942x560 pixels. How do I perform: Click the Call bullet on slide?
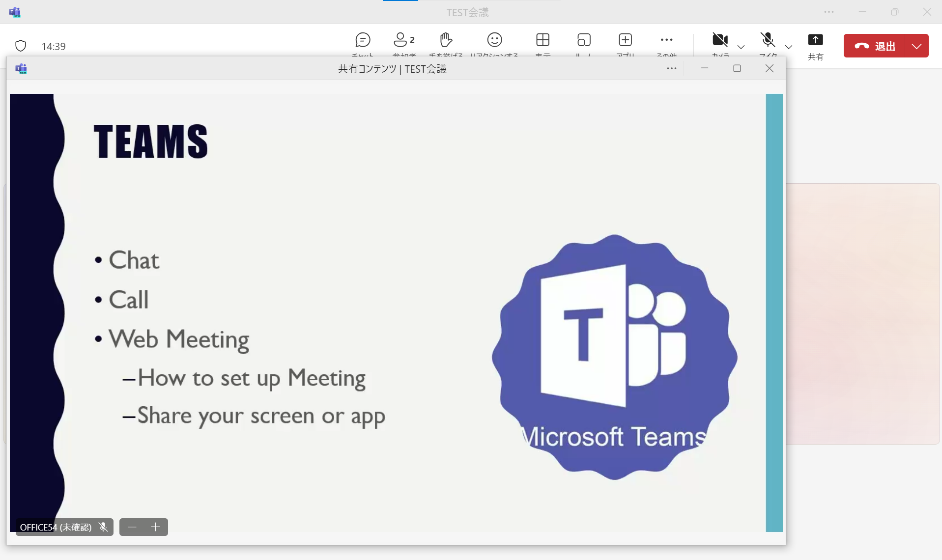coord(128,300)
